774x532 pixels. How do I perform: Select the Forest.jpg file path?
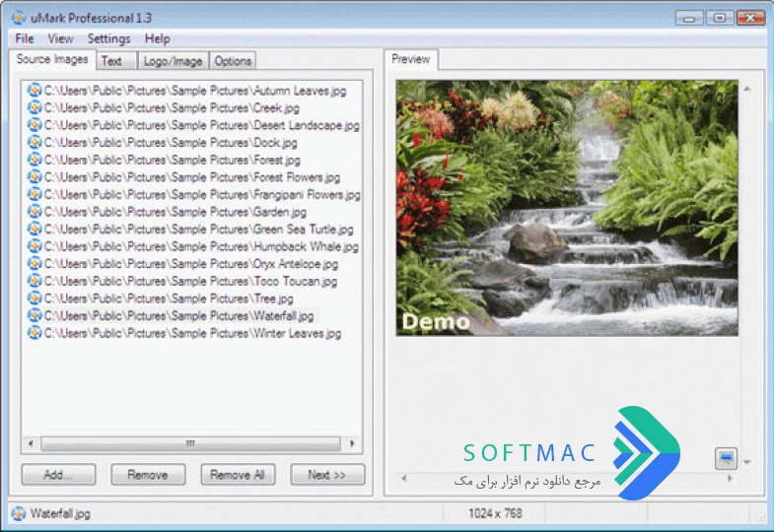tap(173, 160)
